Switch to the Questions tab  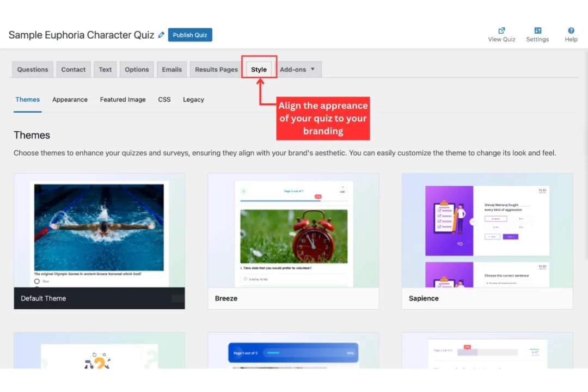pos(33,70)
